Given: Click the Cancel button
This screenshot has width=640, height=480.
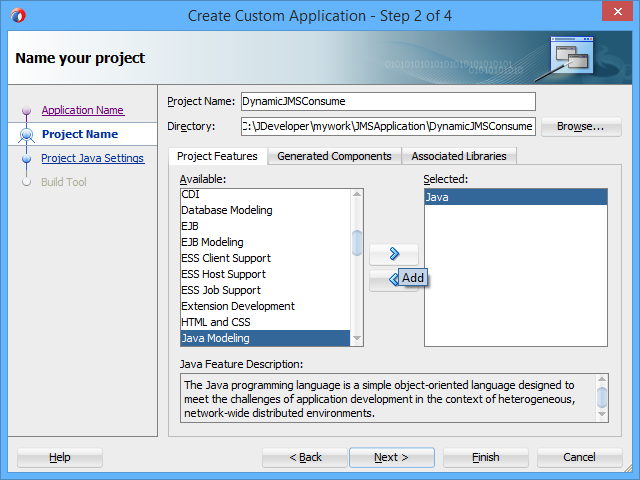Looking at the screenshot, I should pos(579,457).
